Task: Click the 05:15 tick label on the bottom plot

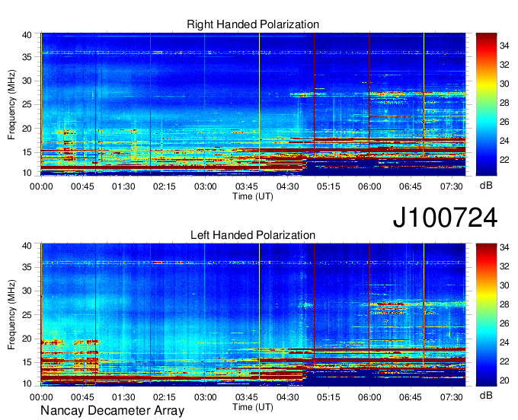Action: [x=328, y=397]
